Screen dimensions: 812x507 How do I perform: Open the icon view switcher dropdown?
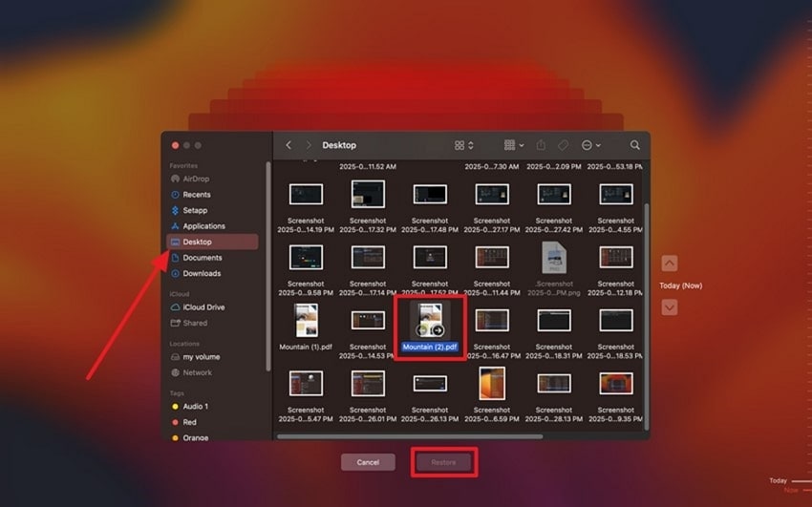(463, 145)
